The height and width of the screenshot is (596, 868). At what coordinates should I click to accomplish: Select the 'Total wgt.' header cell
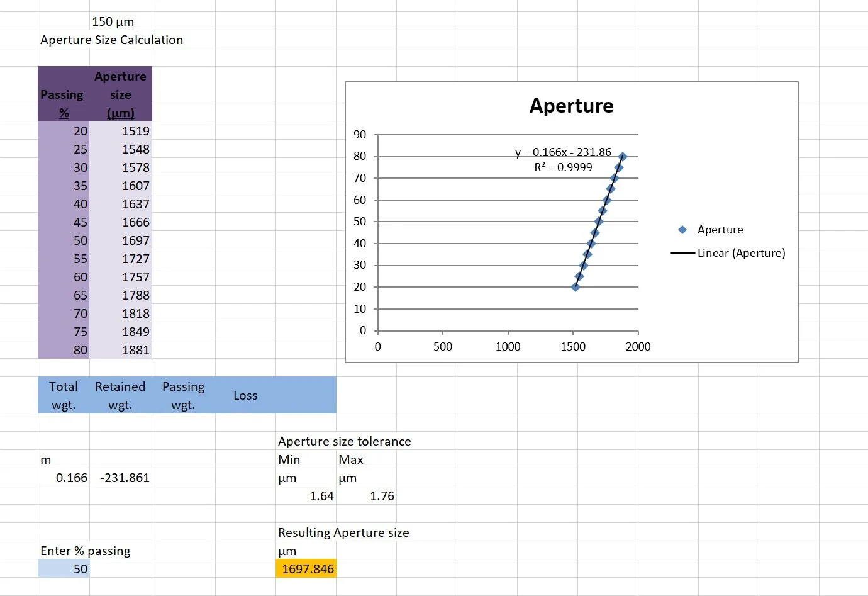pyautogui.click(x=64, y=395)
